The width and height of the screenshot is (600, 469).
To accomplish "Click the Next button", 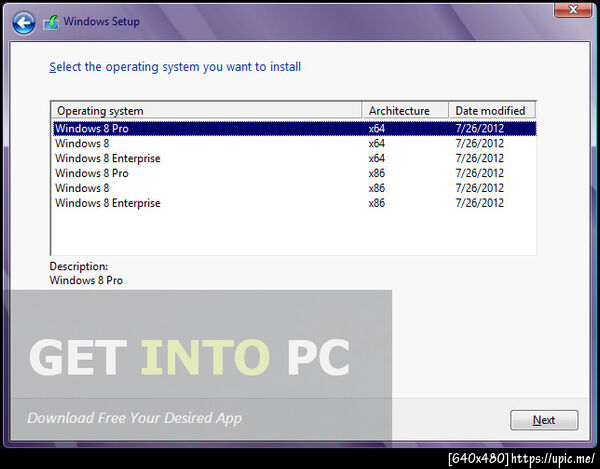I will tap(544, 420).
